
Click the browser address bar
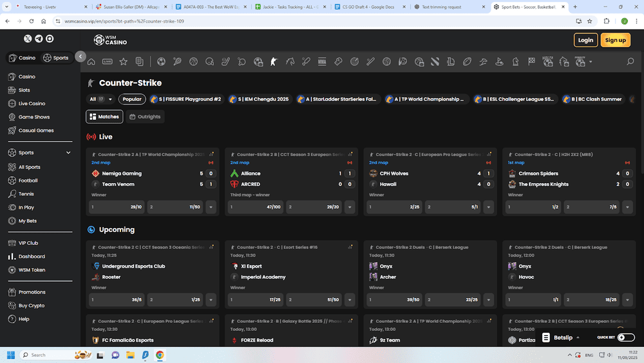coord(312,21)
